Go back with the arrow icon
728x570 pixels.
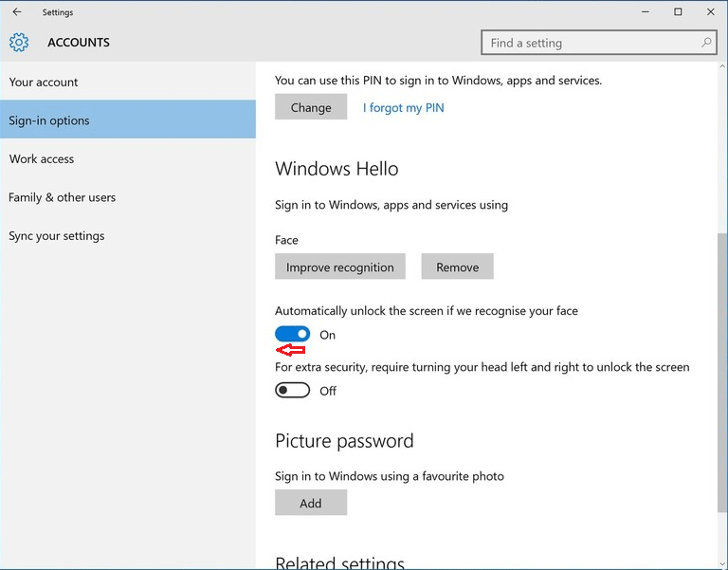point(17,12)
